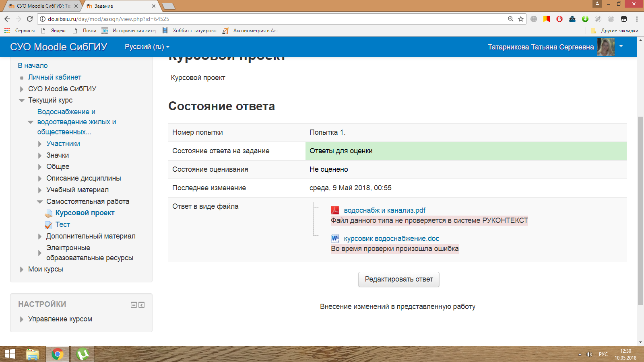644x362 pixels.
Task: Expand the Участники tree node
Action: pyautogui.click(x=40, y=144)
